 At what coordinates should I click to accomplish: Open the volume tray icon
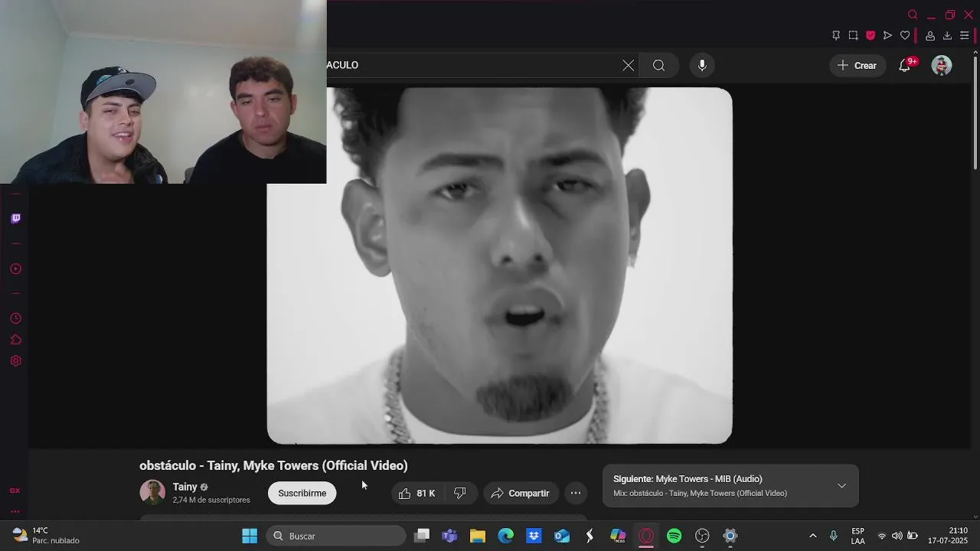coord(897,536)
